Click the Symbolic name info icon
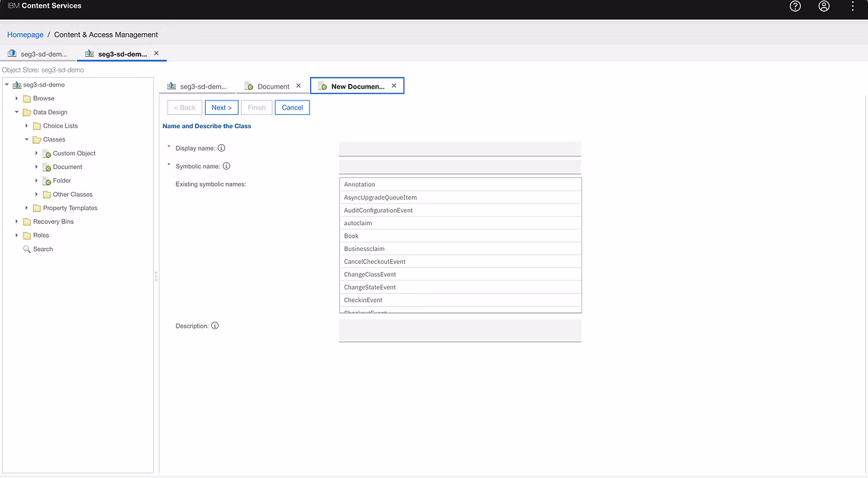Screen dimensions: 868x478 (226, 166)
